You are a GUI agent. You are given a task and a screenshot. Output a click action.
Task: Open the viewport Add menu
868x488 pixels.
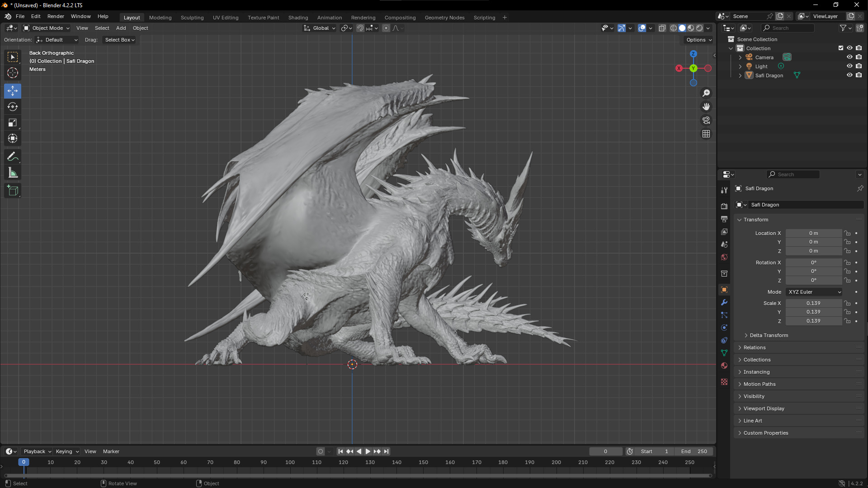click(121, 28)
